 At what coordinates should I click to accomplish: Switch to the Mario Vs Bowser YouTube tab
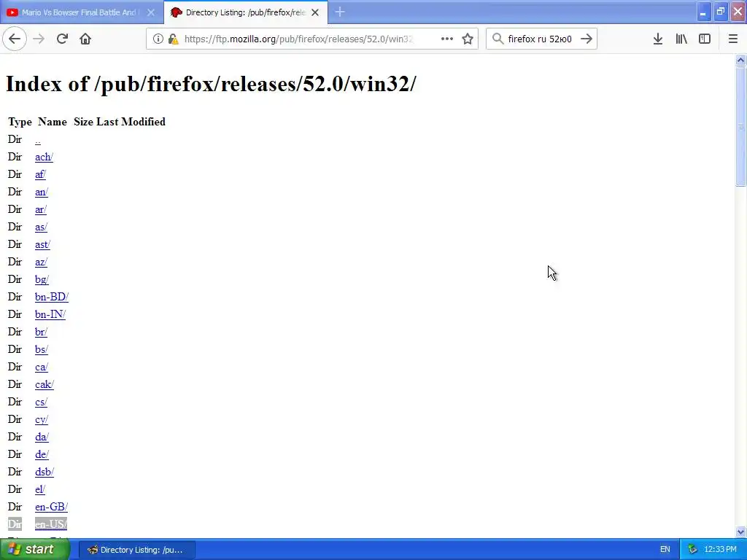point(82,12)
